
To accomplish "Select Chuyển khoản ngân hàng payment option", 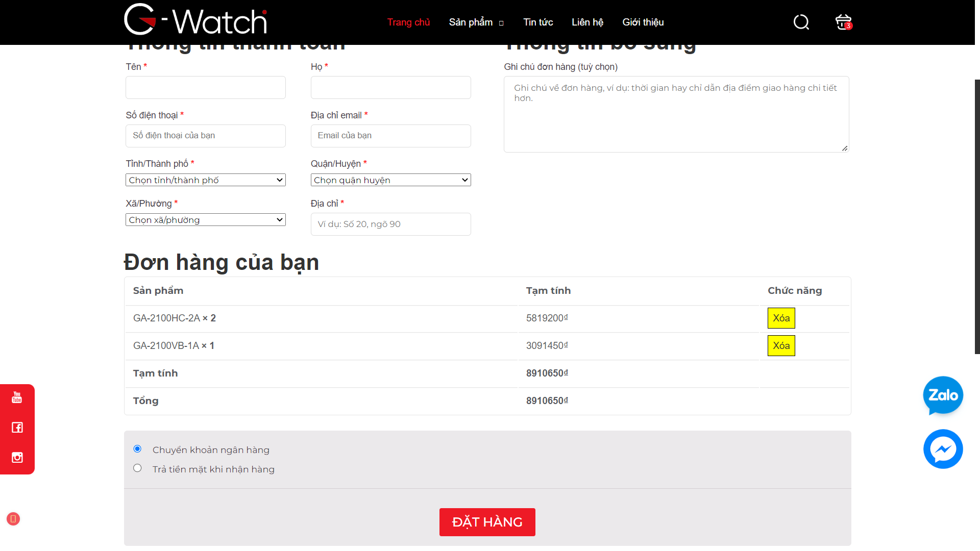I will pos(137,449).
